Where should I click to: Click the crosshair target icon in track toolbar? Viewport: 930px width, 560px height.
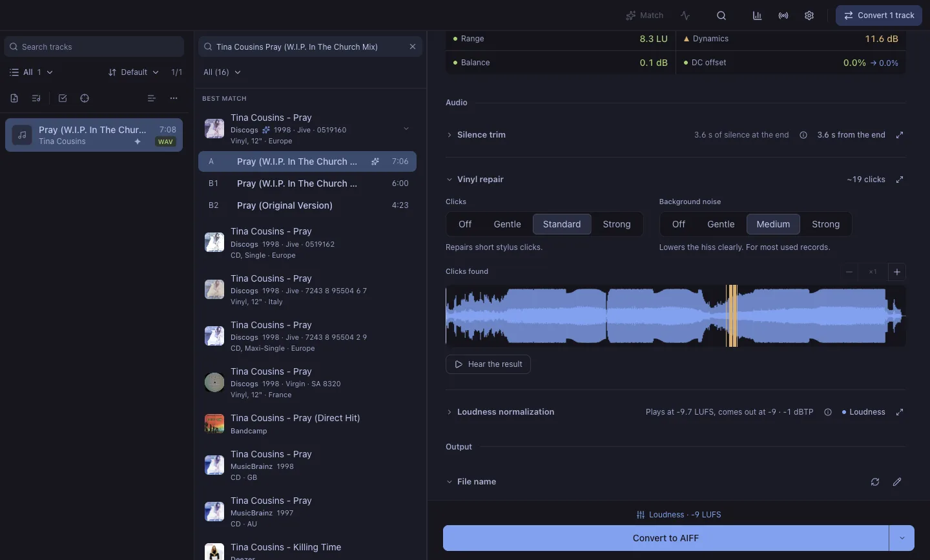pos(85,98)
